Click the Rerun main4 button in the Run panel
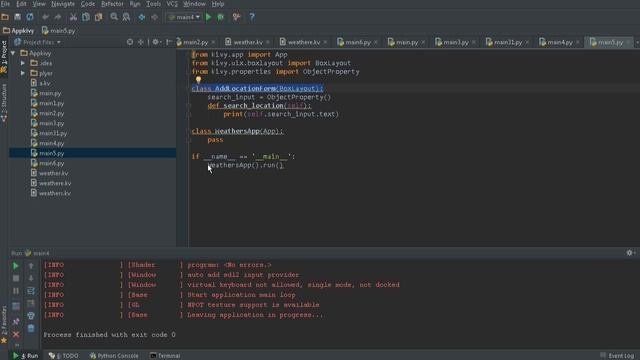Viewport: 640px width, 360px height. [x=16, y=266]
